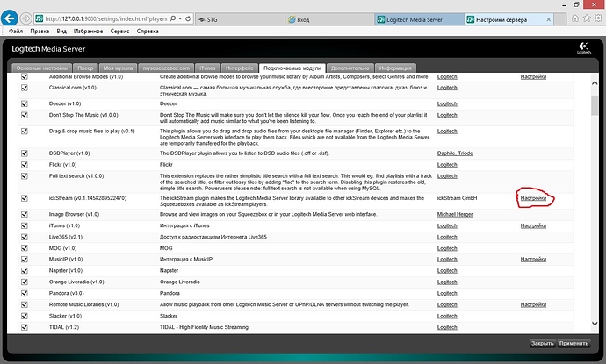This screenshot has width=606, height=364.
Task: Open Настройки link for iTunes plugin
Action: pos(533,225)
